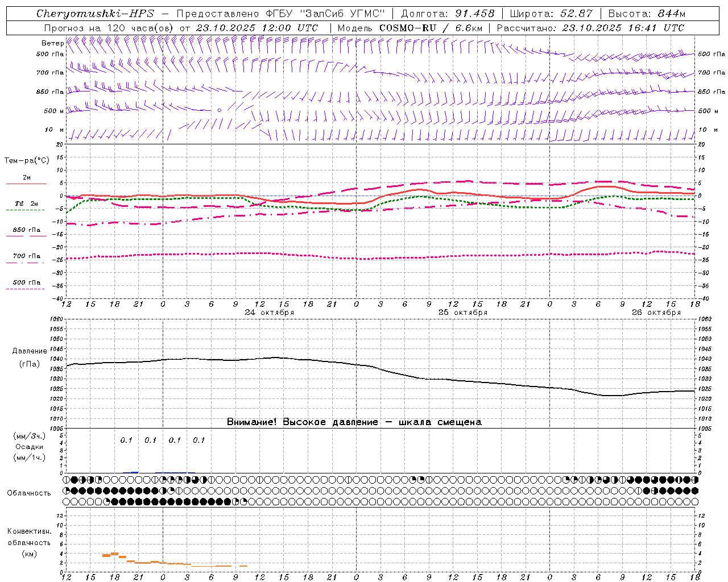
Task: Click the Td 2м dew point legend entry
Action: [26, 203]
